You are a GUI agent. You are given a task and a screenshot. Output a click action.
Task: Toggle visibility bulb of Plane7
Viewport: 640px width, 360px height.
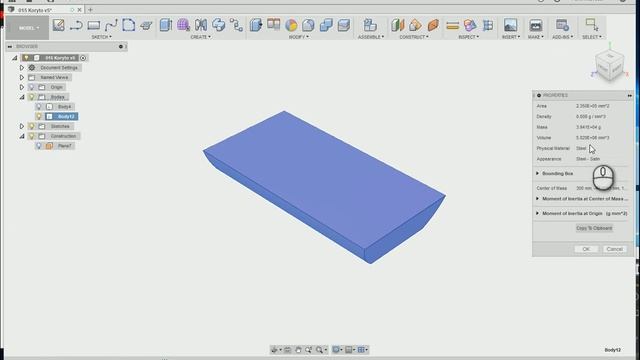click(39, 146)
